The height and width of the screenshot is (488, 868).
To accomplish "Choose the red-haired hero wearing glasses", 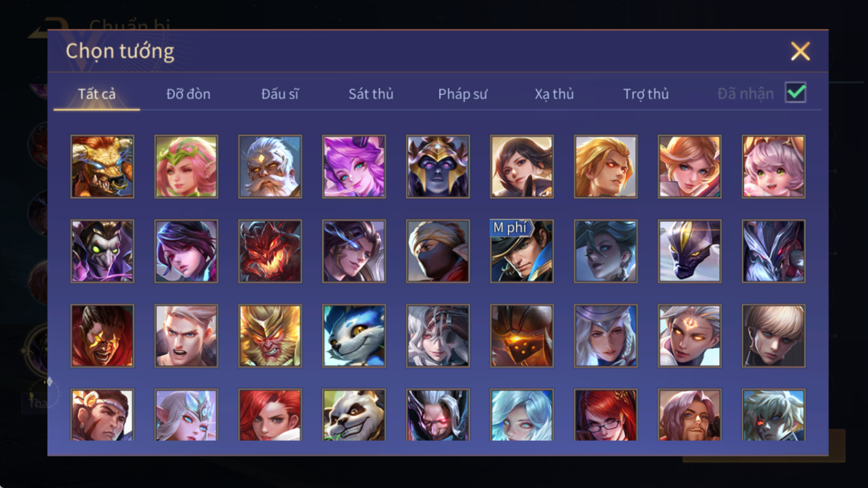I will pyautogui.click(x=605, y=415).
